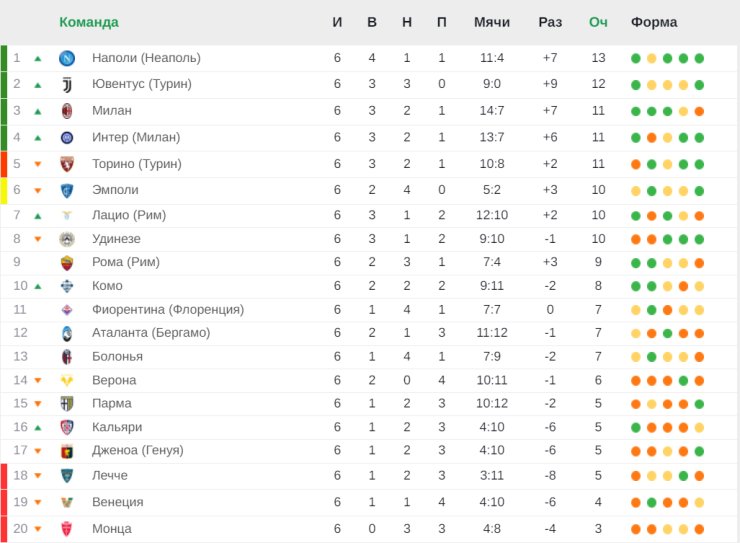
Task: Click the Napoli club crest icon
Action: click(x=67, y=58)
